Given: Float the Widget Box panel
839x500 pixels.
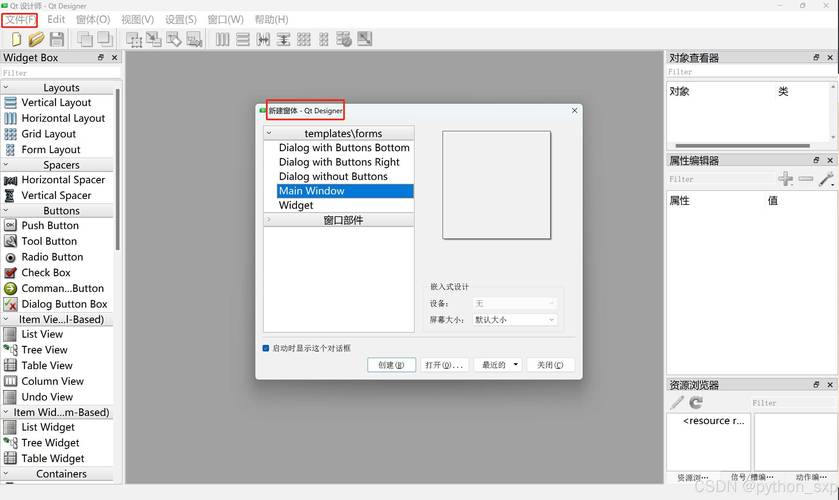Looking at the screenshot, I should pos(101,57).
